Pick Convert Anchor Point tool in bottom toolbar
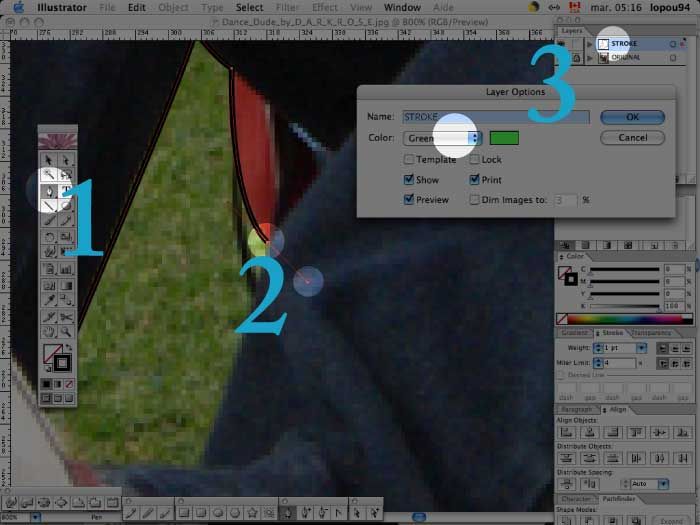The width and height of the screenshot is (700, 525). click(339, 512)
